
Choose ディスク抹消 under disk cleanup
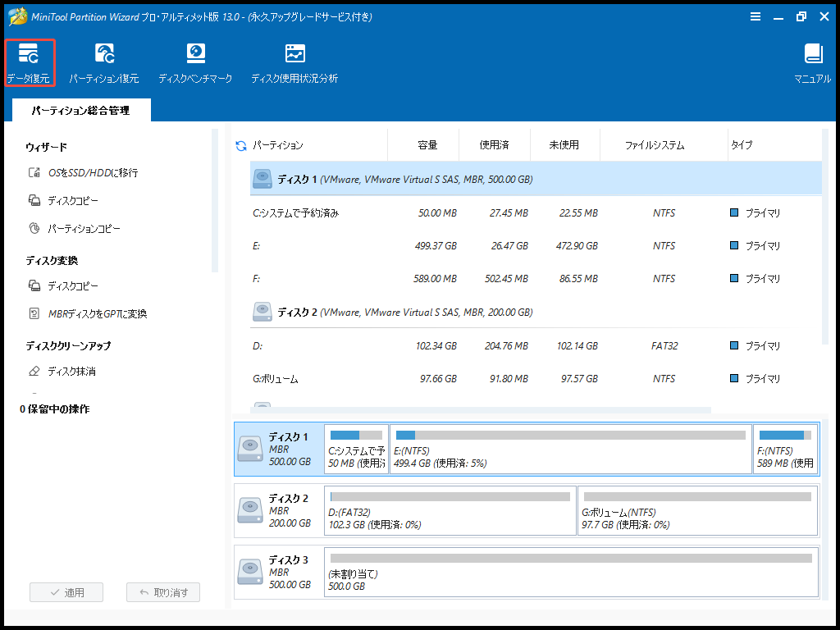[71, 372]
